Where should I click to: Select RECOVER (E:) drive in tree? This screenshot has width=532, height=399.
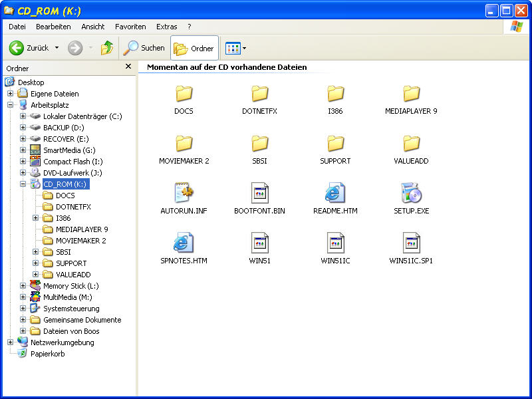(x=66, y=139)
